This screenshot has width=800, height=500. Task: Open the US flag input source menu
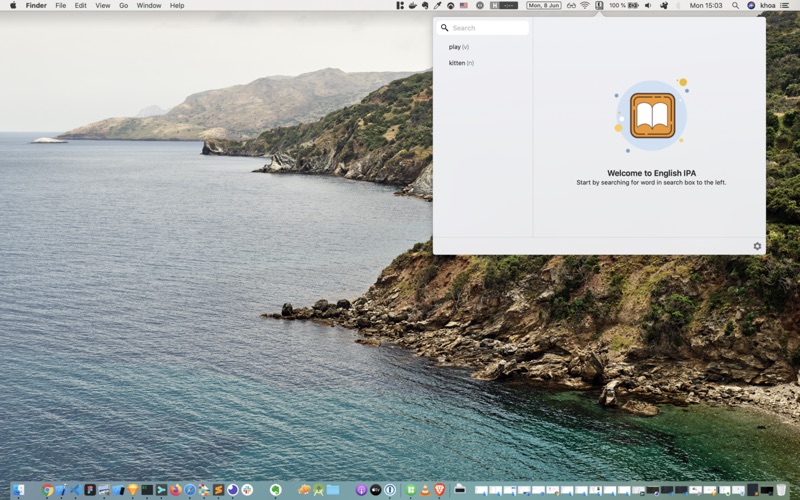click(464, 6)
